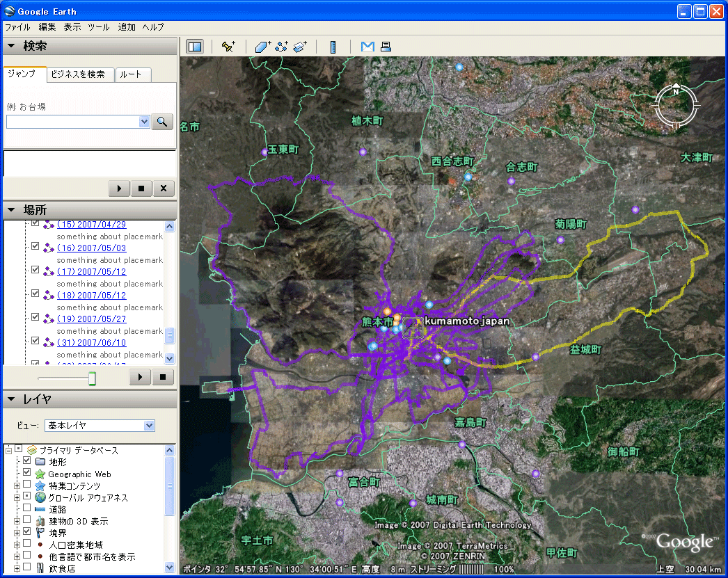Stop the places tour playback
The width and height of the screenshot is (728, 578).
[162, 377]
